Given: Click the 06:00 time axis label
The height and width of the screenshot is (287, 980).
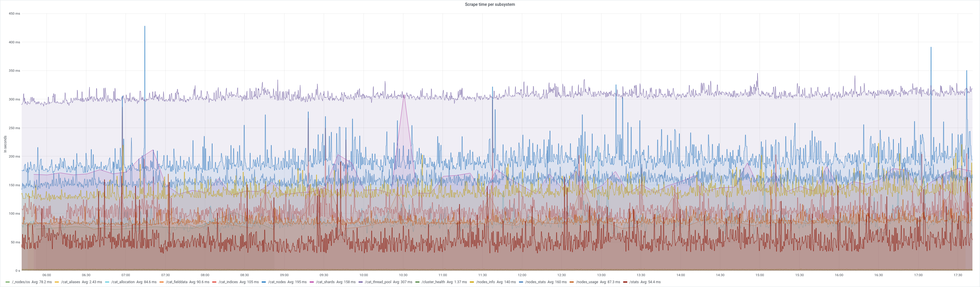Looking at the screenshot, I should point(47,275).
